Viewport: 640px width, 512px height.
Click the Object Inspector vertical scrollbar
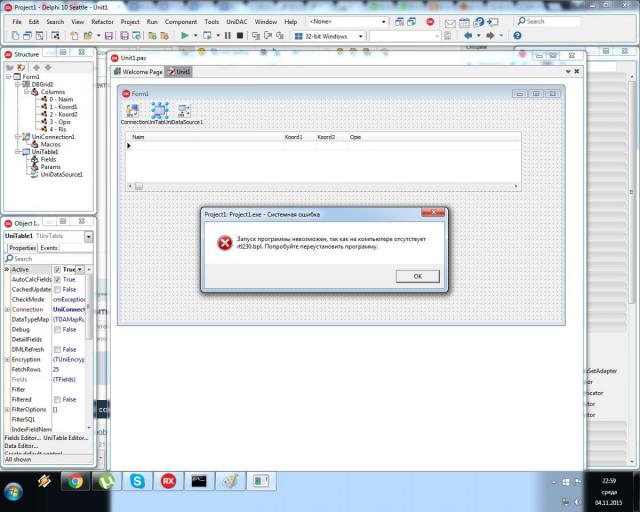coord(89,306)
